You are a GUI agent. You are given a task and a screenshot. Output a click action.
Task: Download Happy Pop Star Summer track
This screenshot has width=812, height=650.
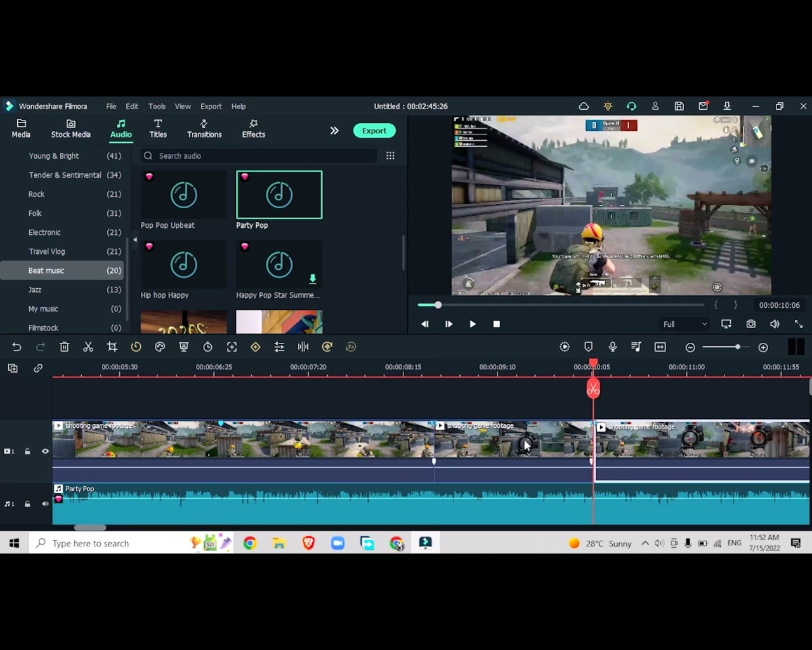click(312, 279)
